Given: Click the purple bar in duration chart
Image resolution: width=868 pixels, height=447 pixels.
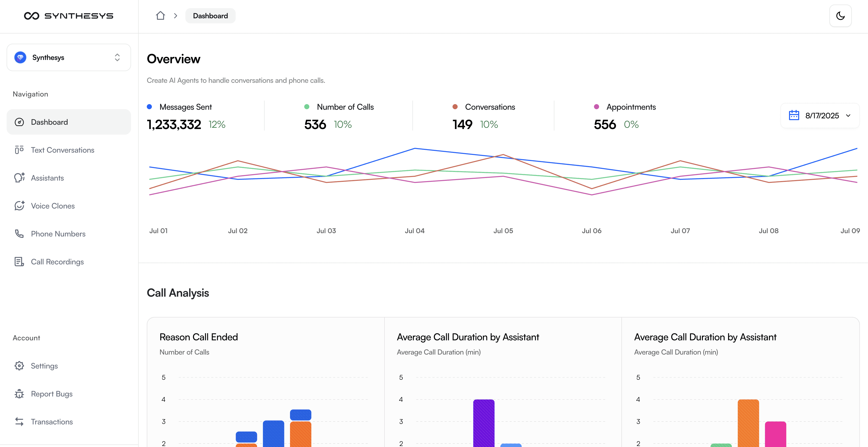Looking at the screenshot, I should tap(484, 423).
